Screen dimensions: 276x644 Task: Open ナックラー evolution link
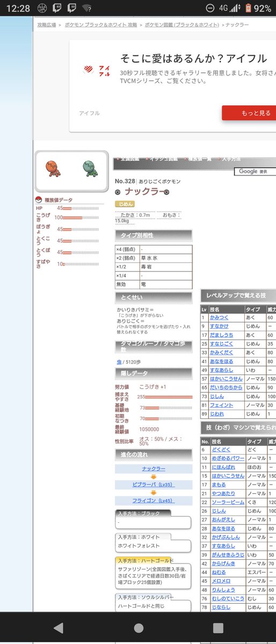tap(153, 469)
